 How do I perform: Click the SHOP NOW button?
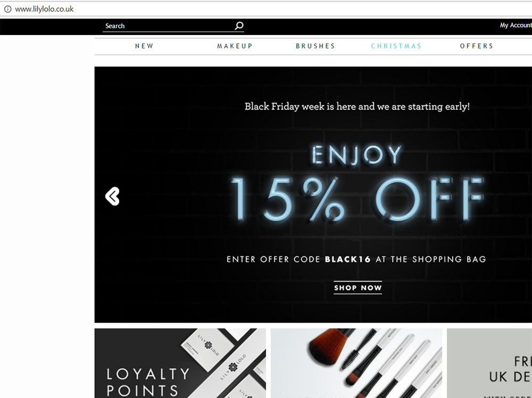click(x=358, y=288)
